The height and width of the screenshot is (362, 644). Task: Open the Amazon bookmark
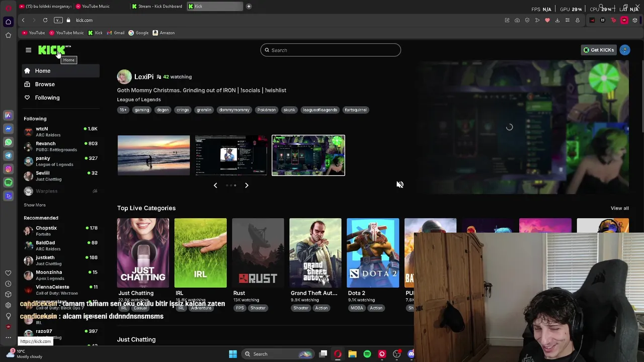[164, 33]
